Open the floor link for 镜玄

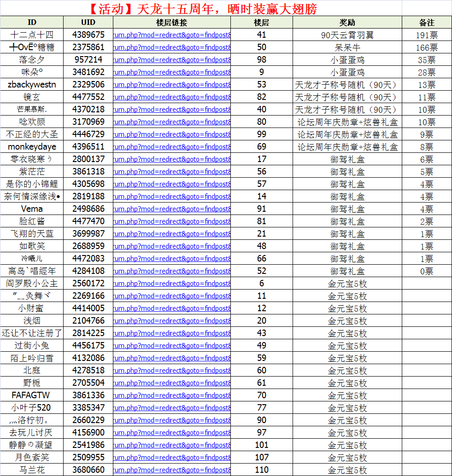pyautogui.click(x=172, y=97)
